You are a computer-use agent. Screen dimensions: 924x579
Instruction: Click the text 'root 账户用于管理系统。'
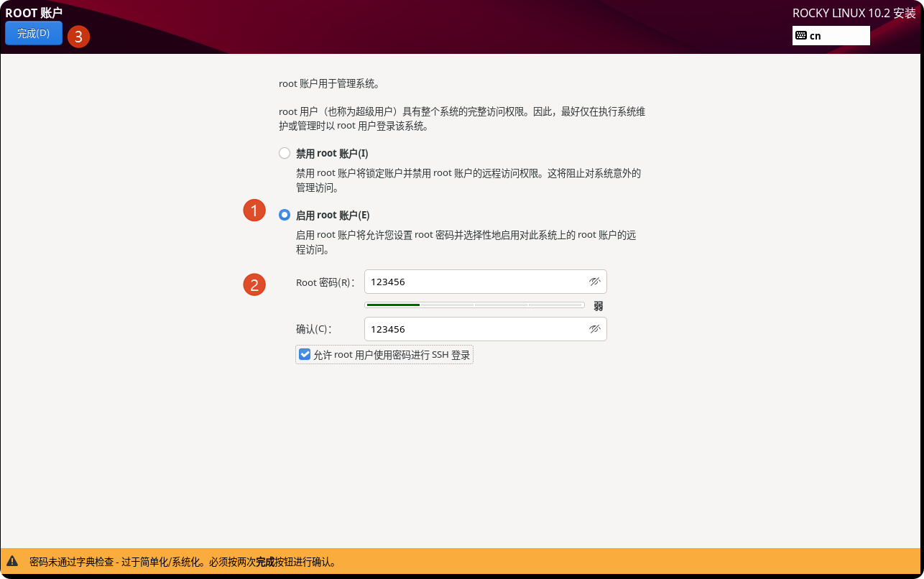tap(329, 84)
